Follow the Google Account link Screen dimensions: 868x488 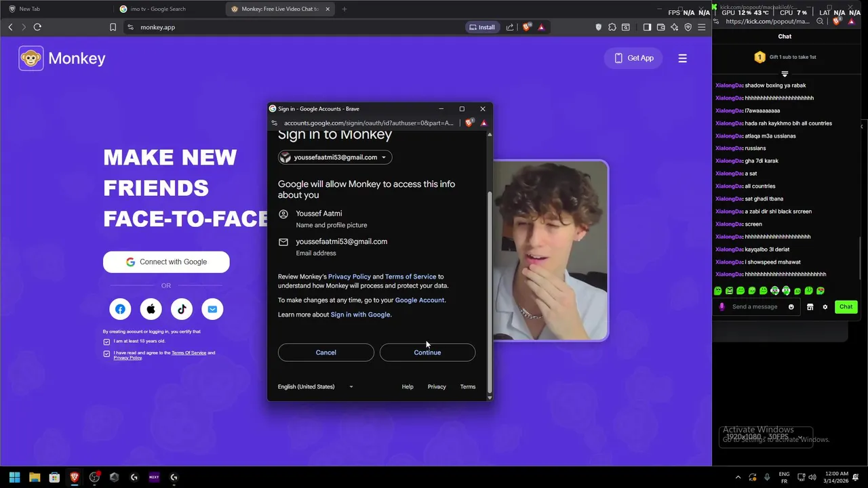click(420, 300)
